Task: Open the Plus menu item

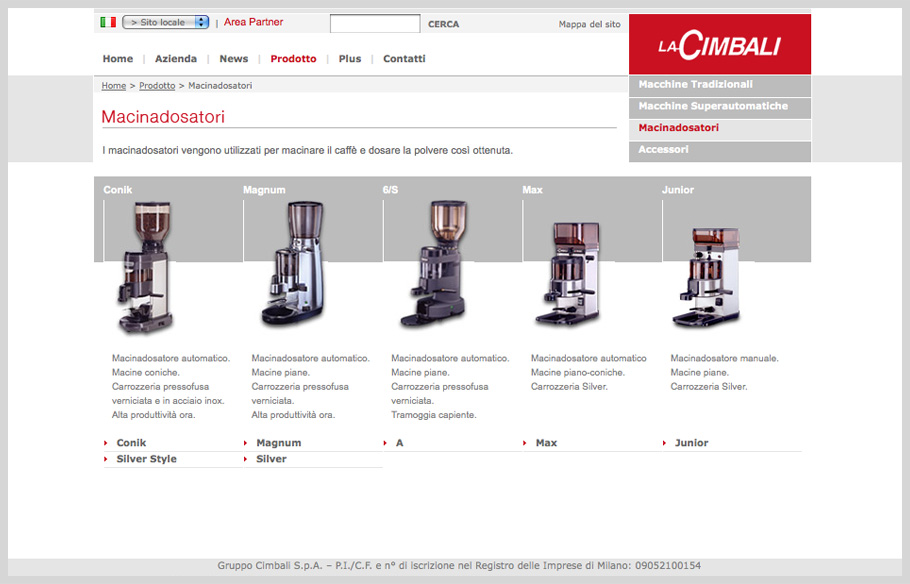Action: point(350,59)
